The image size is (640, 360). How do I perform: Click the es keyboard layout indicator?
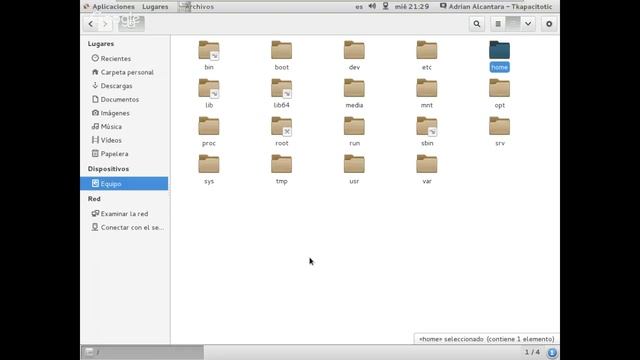[359, 7]
